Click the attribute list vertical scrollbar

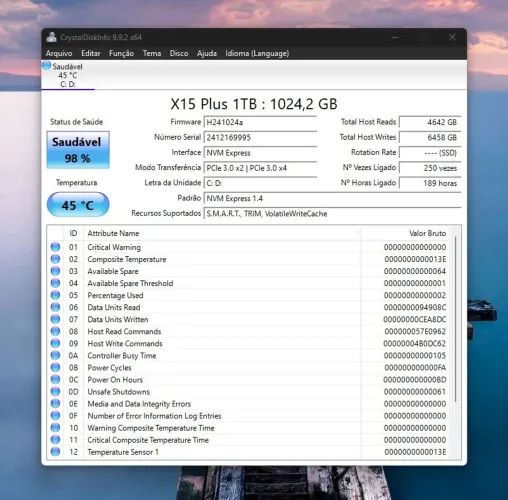(455, 318)
